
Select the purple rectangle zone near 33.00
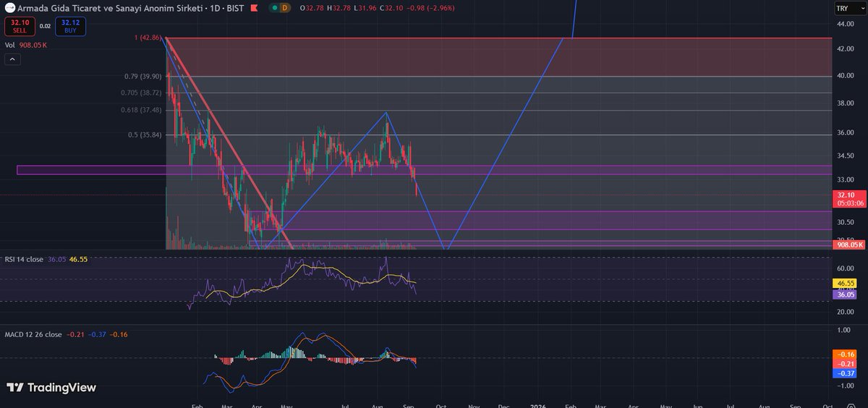(425, 170)
